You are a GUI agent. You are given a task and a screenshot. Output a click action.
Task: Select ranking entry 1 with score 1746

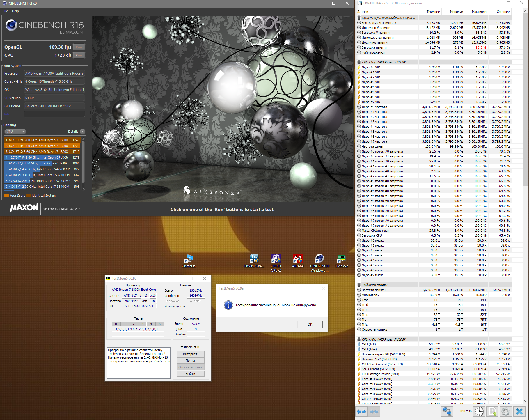pos(42,140)
